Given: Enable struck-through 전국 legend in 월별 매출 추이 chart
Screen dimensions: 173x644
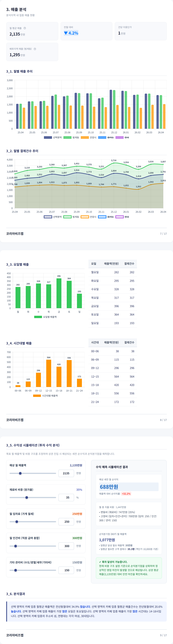Looking at the screenshot, I should coord(122,137).
